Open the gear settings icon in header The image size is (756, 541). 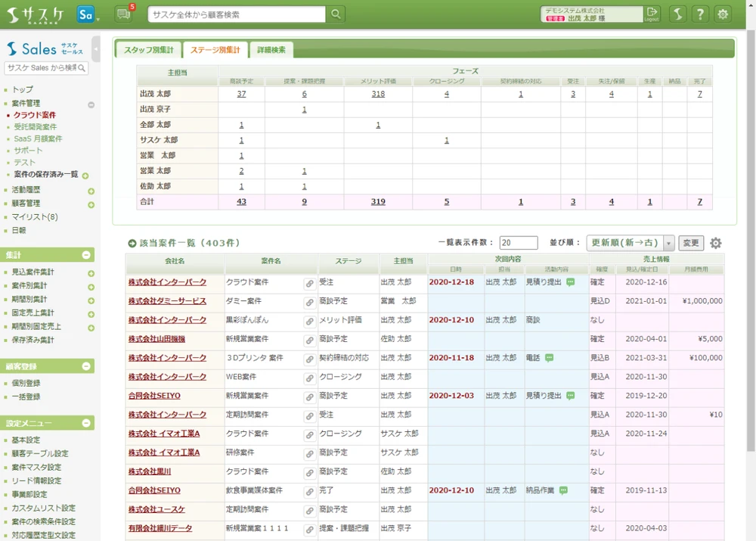coord(723,14)
